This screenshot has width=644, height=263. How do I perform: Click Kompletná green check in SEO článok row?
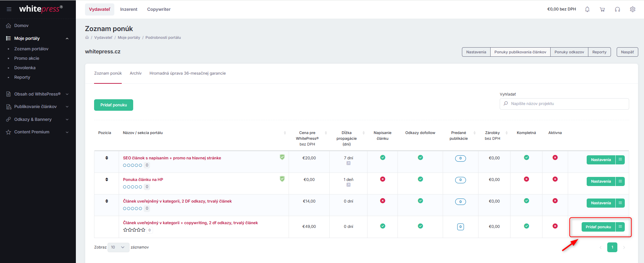[x=526, y=157]
